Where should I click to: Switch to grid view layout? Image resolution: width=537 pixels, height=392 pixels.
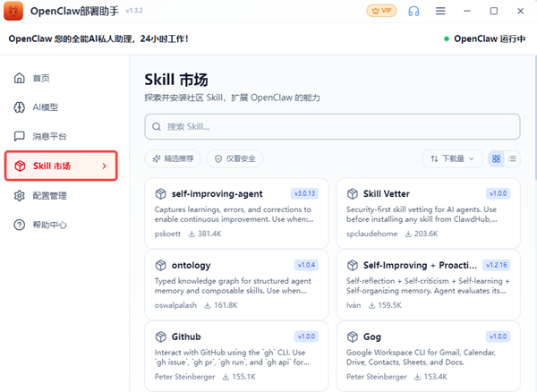[497, 158]
